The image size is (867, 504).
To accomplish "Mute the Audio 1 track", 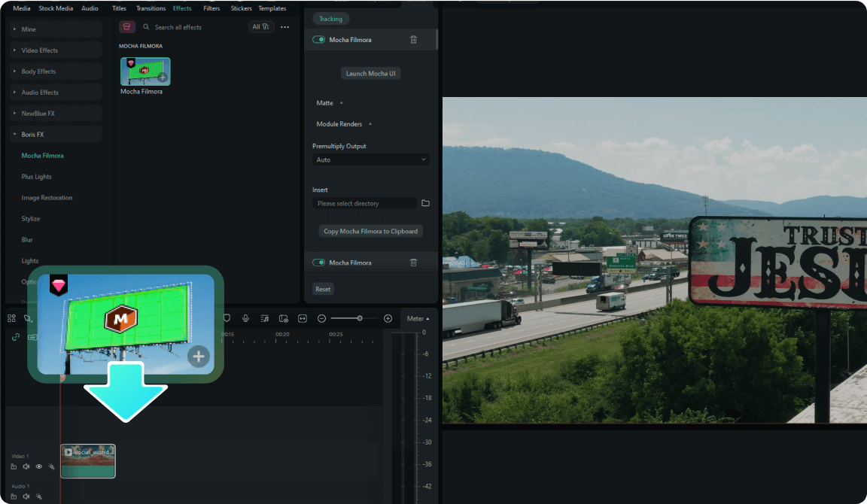I will (26, 496).
